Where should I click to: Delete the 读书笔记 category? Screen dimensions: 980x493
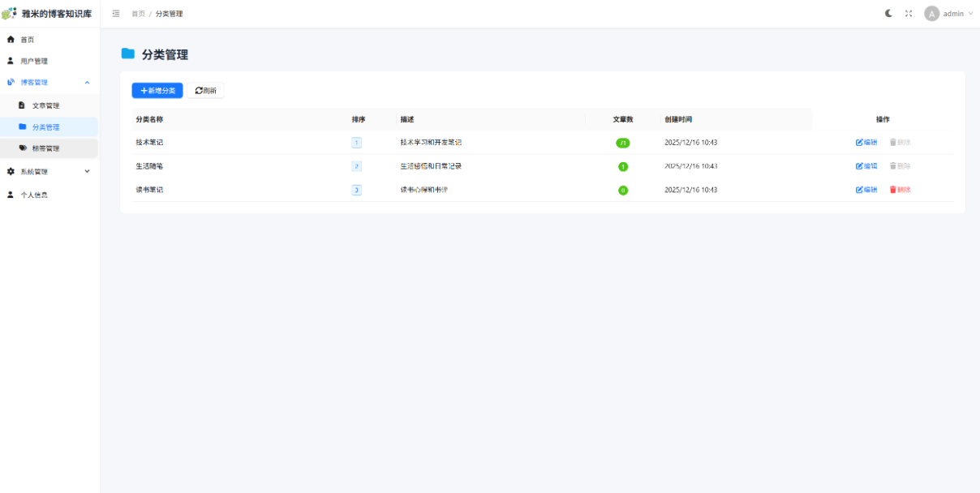point(900,190)
